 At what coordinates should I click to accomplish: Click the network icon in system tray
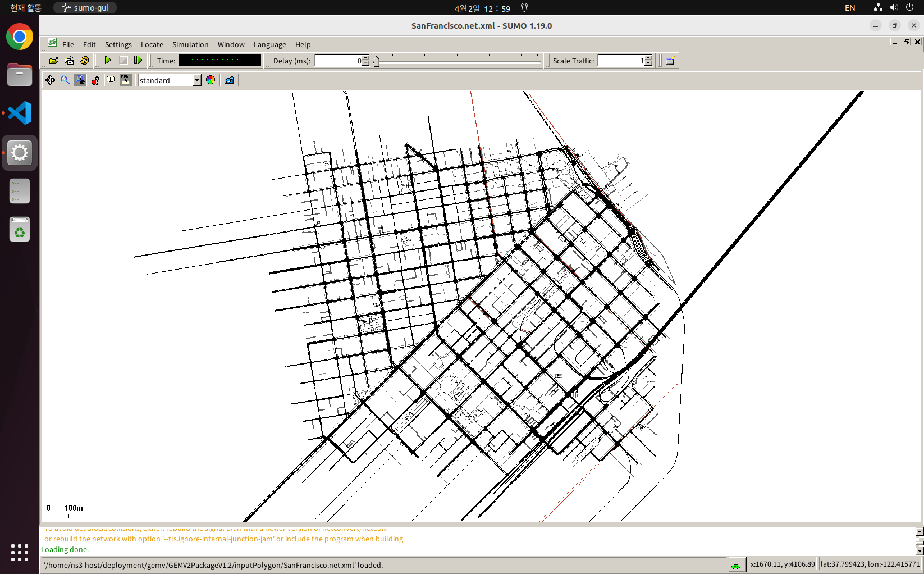tap(878, 7)
